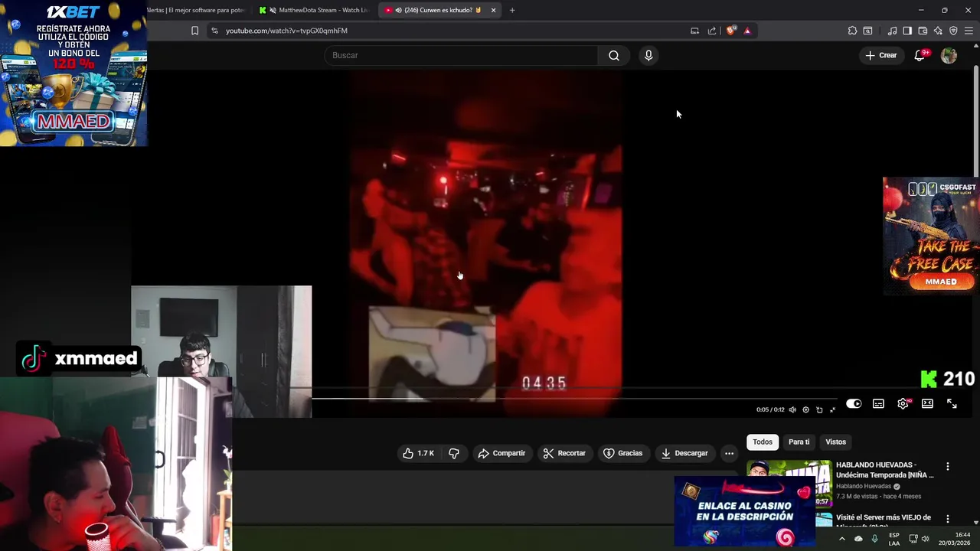Open ESP LAA keyboard language switcher
This screenshot has height=551, width=980.
tap(894, 539)
